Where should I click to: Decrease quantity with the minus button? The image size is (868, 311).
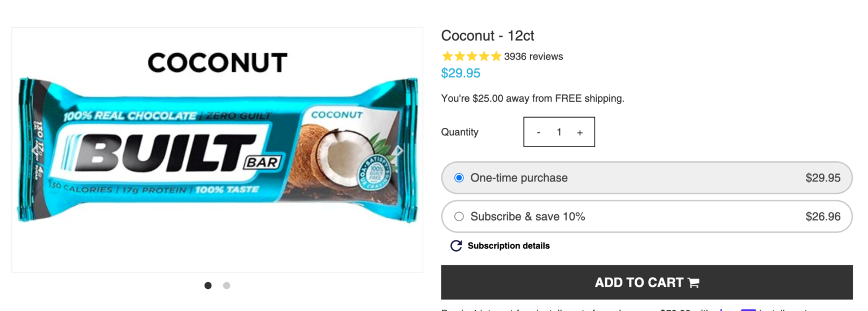(x=539, y=132)
